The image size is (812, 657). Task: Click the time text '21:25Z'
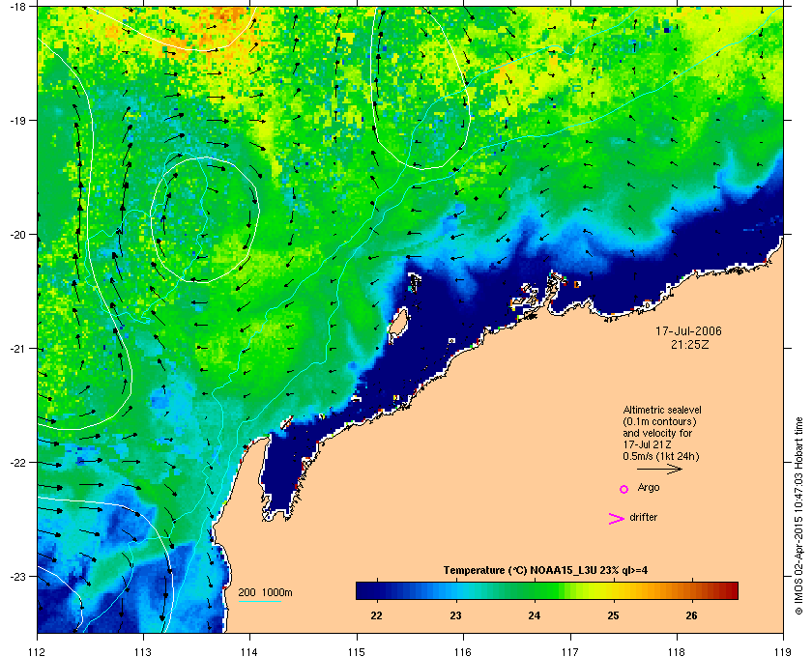click(x=689, y=344)
